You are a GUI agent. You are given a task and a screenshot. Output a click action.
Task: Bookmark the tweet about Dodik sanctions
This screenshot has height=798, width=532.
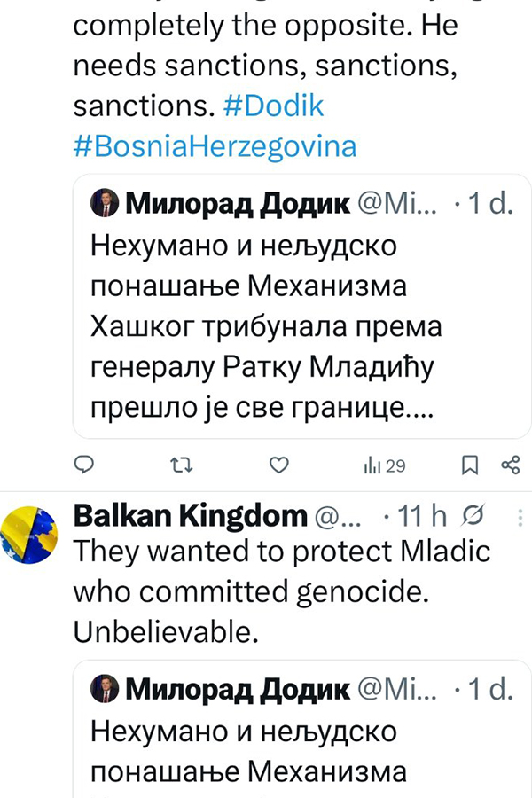470,465
